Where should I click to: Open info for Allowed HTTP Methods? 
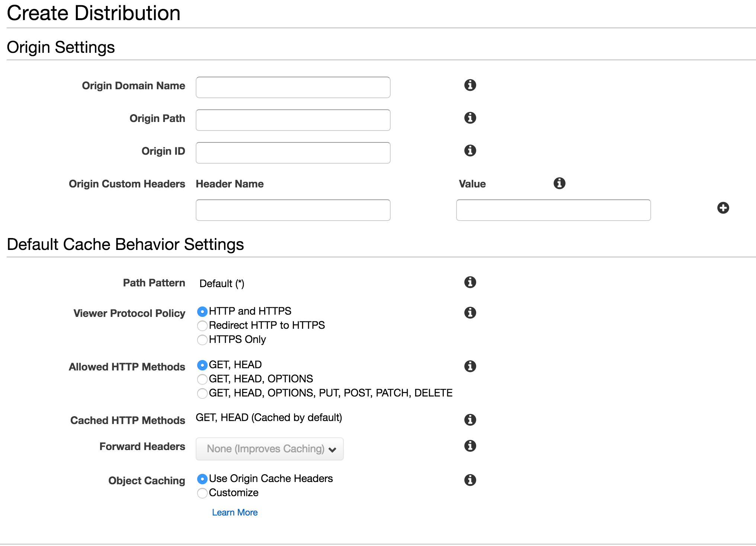click(470, 366)
